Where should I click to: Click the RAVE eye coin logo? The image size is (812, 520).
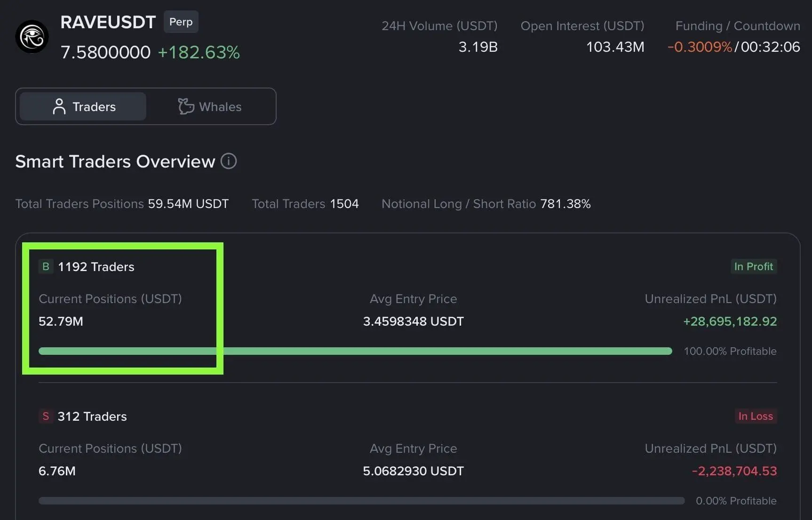32,37
